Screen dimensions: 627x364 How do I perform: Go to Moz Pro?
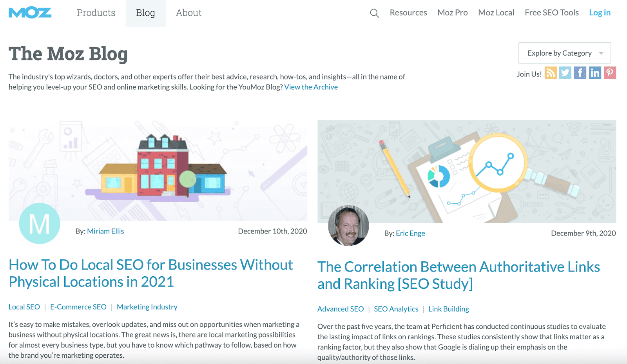453,13
